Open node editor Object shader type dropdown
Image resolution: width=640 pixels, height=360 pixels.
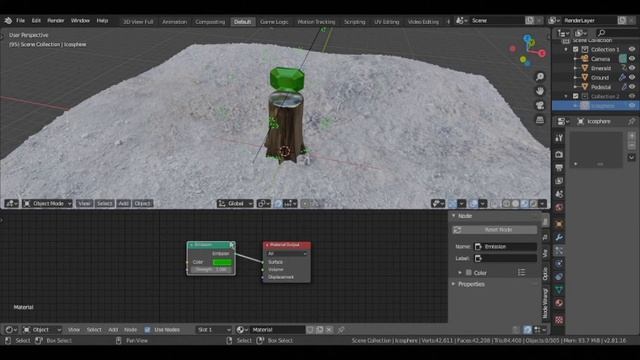click(42, 329)
